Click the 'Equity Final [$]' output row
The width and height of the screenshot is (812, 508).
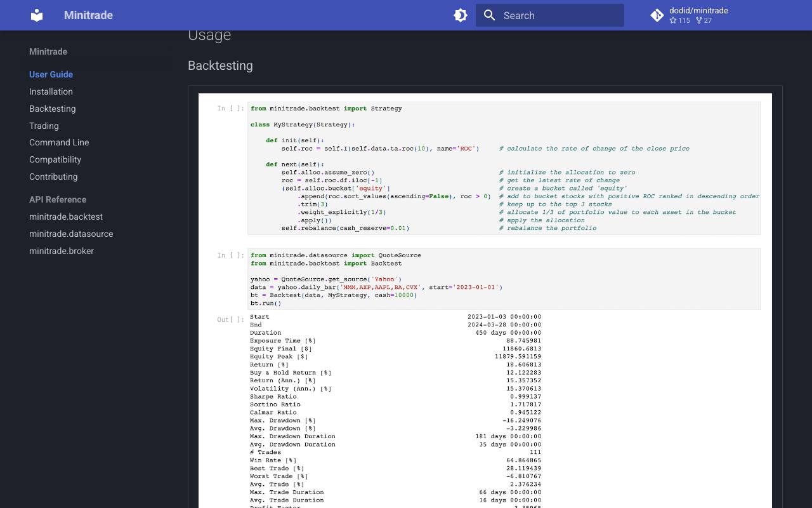395,349
